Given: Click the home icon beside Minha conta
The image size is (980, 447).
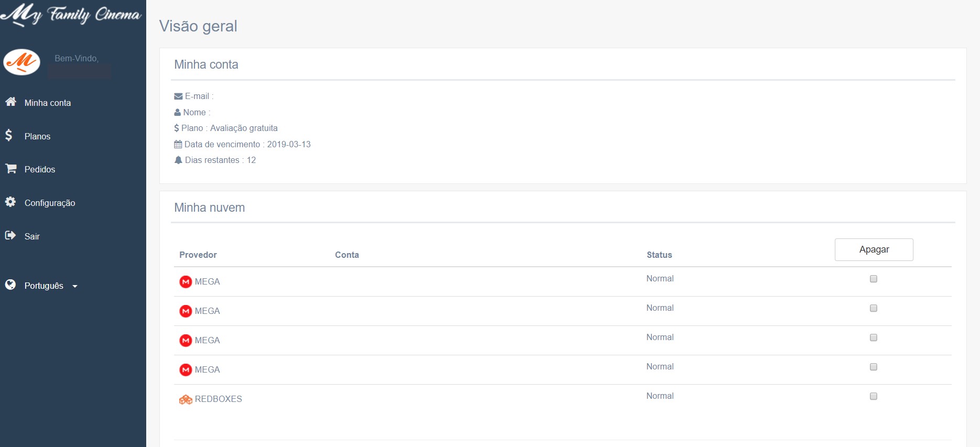Looking at the screenshot, I should (10, 102).
